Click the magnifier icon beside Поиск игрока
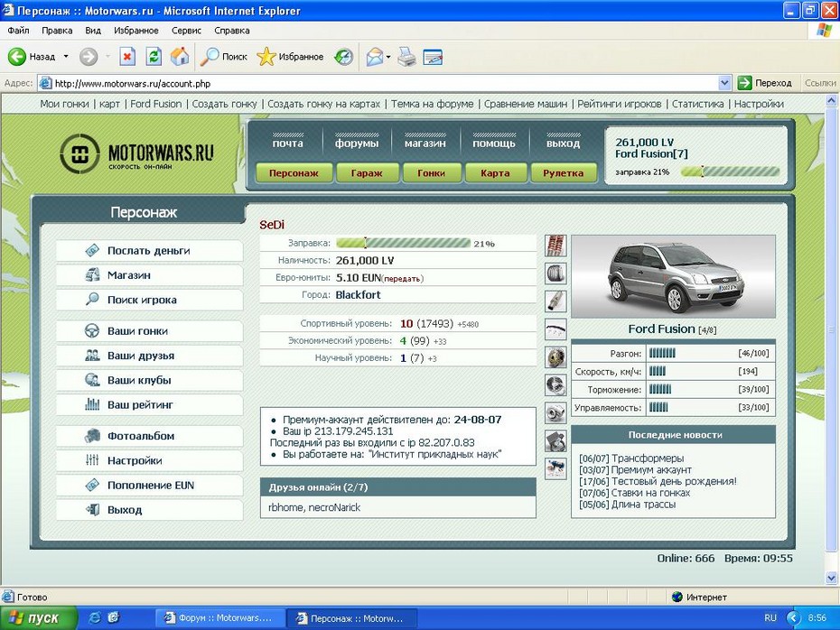The width and height of the screenshot is (840, 630). tap(92, 300)
